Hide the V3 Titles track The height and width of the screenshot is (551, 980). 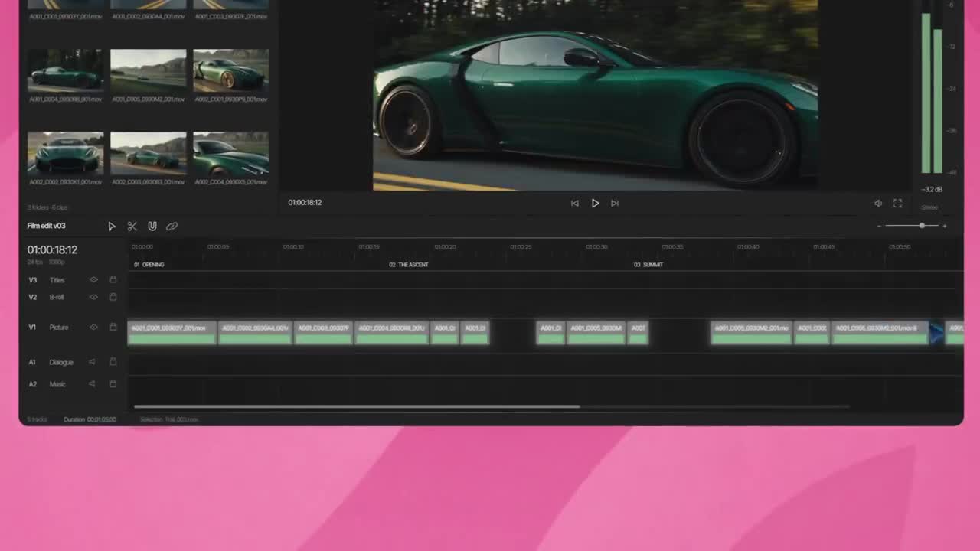click(x=94, y=279)
